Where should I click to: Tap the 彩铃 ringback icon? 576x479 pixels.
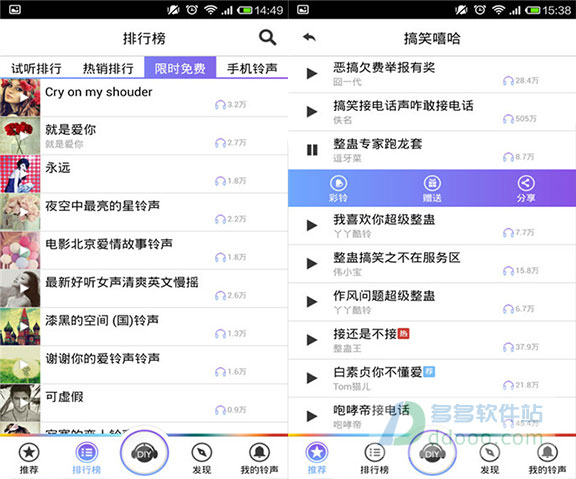pos(338,188)
